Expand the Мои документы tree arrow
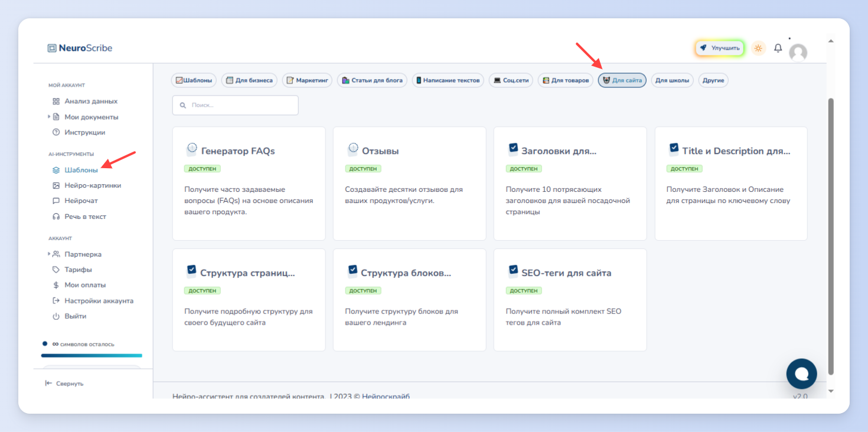Screen dimensions: 868x432 (49, 117)
